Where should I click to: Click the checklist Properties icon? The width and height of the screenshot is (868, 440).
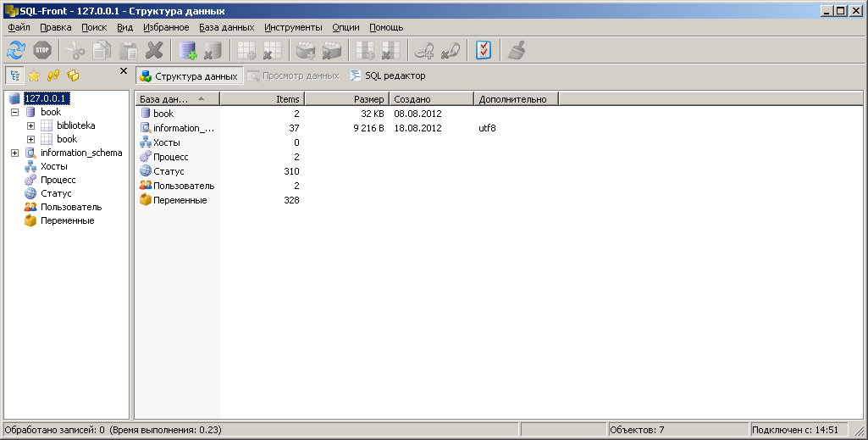pyautogui.click(x=484, y=50)
